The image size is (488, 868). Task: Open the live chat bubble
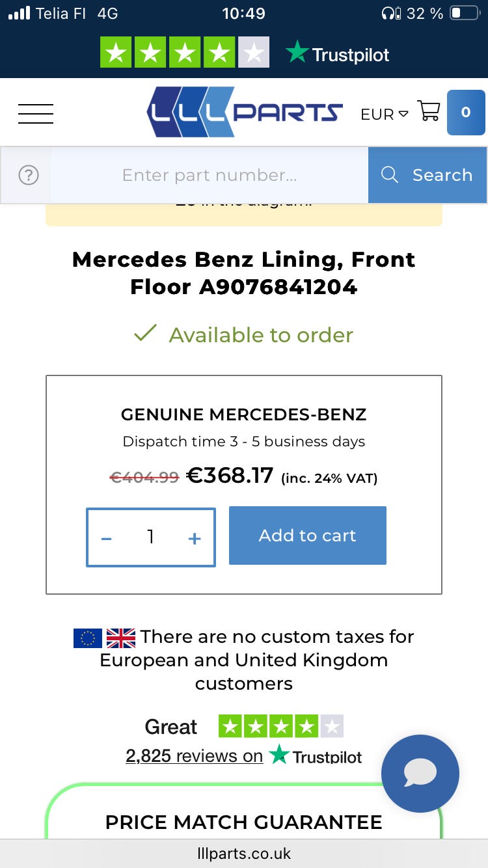click(x=420, y=774)
